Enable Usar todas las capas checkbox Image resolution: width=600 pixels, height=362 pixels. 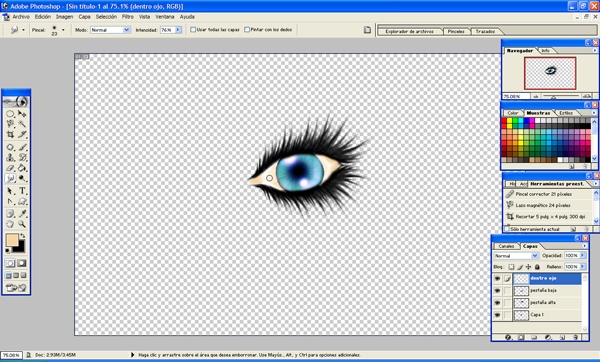tap(193, 29)
